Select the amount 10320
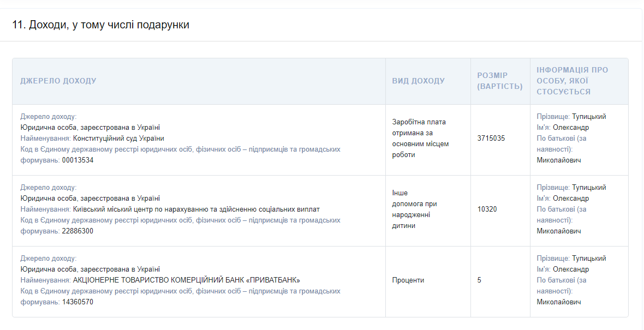The image size is (644, 330). [x=487, y=209]
